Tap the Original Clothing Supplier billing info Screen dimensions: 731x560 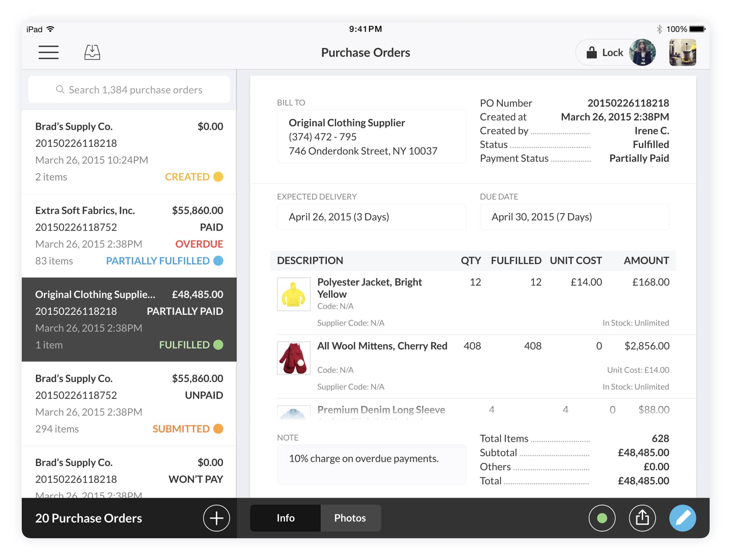(x=371, y=136)
